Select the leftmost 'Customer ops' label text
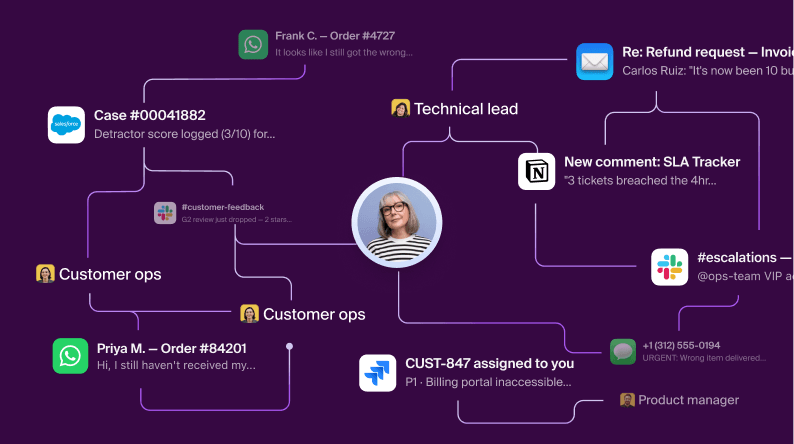794x444 pixels. point(110,274)
